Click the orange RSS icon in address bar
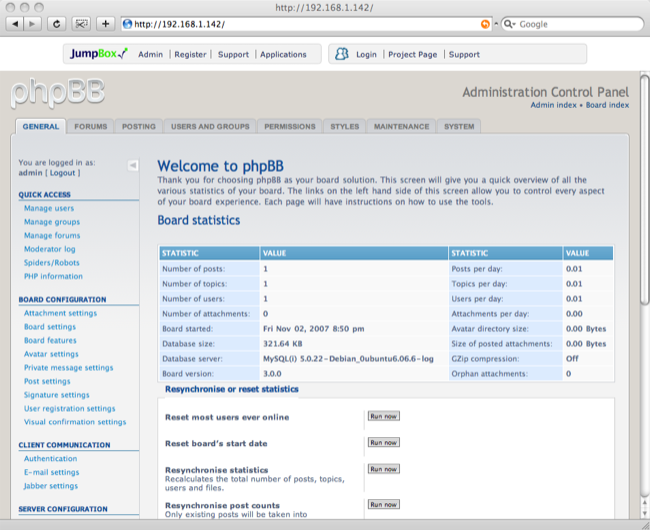The width and height of the screenshot is (650, 530). tap(485, 24)
